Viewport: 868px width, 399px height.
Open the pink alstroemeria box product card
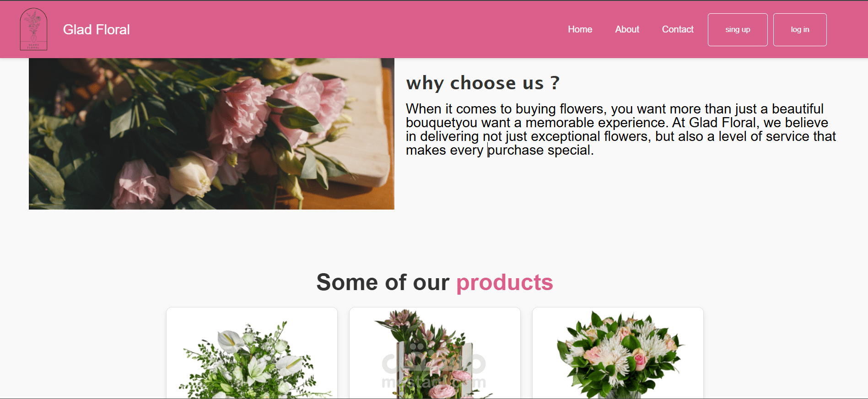click(x=435, y=353)
